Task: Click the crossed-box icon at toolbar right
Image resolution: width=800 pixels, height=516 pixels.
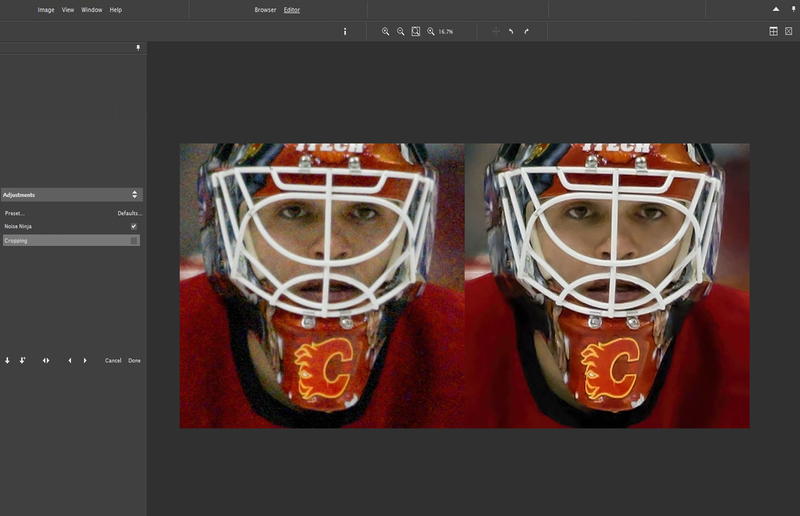Action: (x=789, y=32)
